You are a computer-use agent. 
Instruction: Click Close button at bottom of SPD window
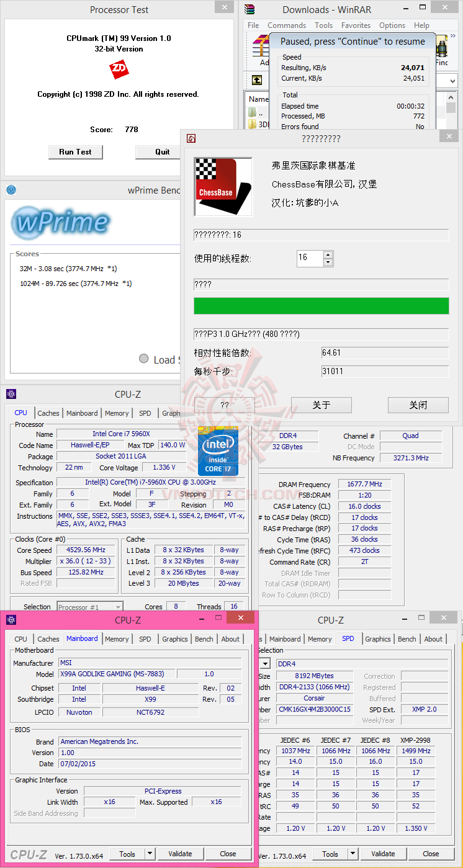point(431,854)
